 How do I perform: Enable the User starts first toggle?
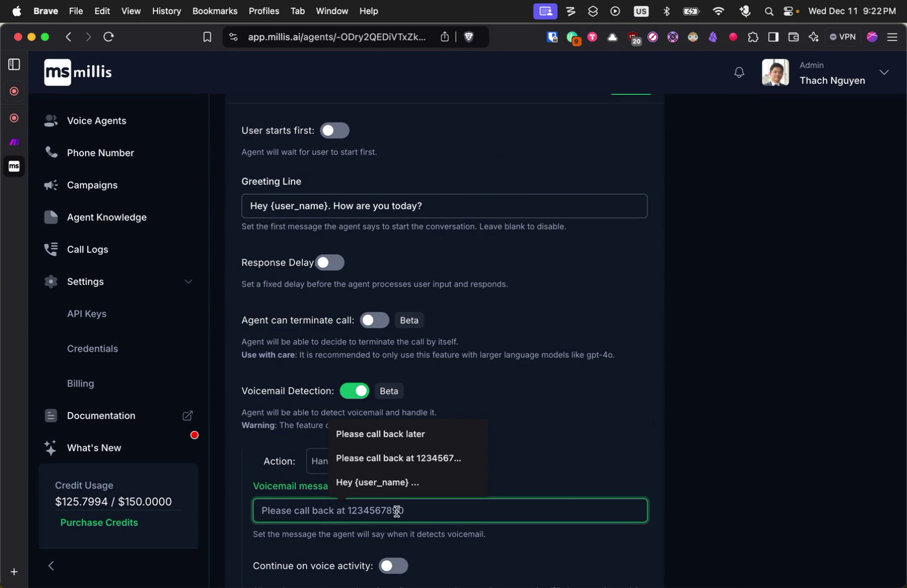(x=335, y=130)
